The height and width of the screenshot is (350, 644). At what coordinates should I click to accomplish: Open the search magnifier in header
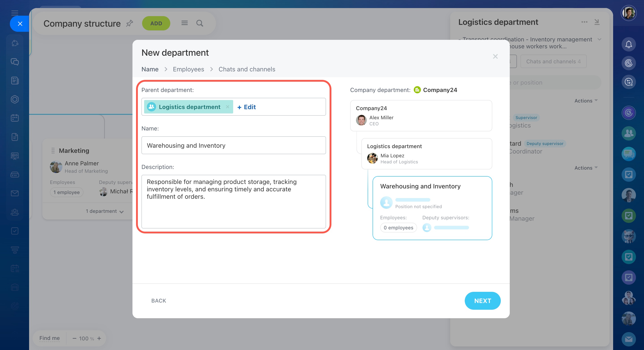200,23
